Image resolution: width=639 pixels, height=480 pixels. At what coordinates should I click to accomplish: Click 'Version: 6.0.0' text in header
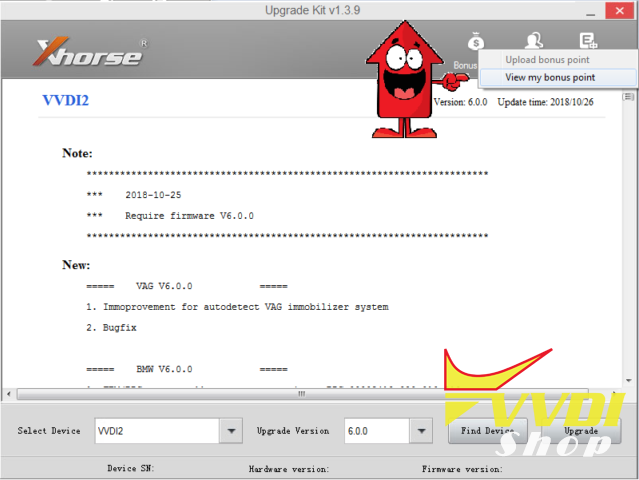point(460,102)
